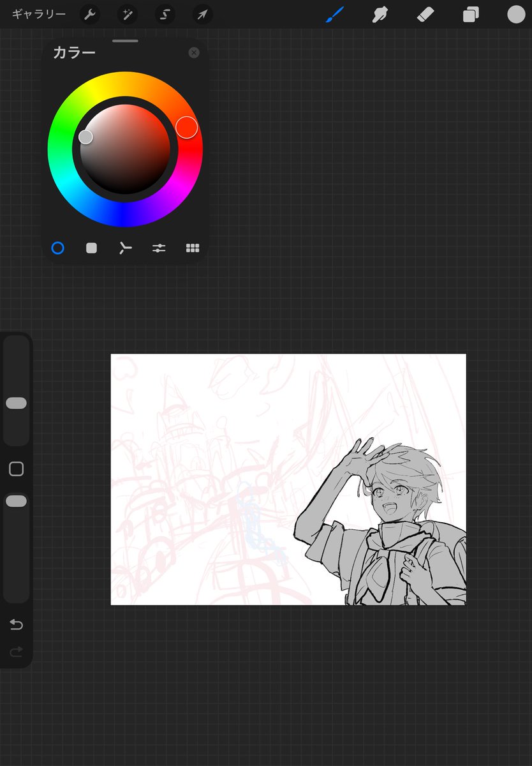532x766 pixels.
Task: Click the brush size slider handle
Action: pos(16,403)
